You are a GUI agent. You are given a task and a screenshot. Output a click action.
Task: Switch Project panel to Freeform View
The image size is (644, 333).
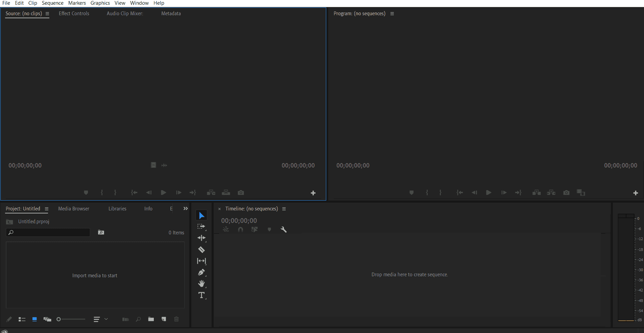point(47,319)
